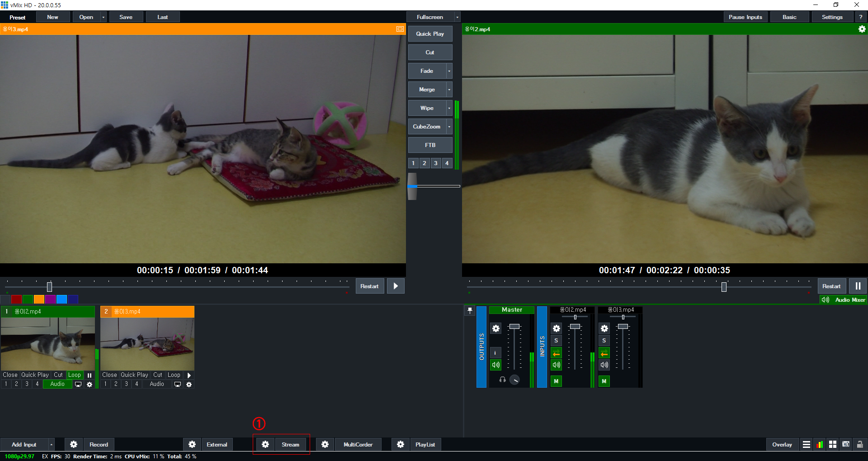This screenshot has height=461, width=868.
Task: Toggle Solo on 용이2.mp4 mixer channel
Action: point(556,341)
